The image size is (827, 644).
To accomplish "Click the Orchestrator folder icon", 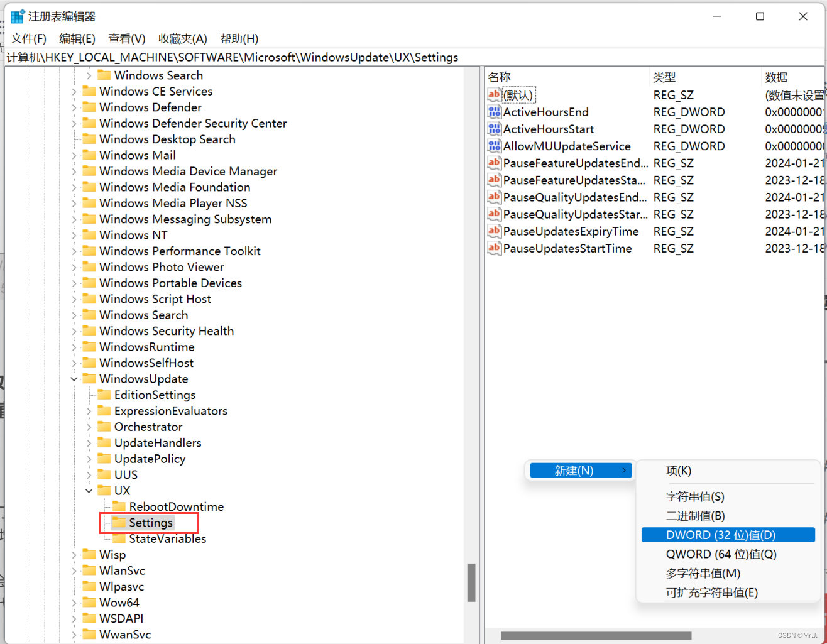I will tap(104, 427).
